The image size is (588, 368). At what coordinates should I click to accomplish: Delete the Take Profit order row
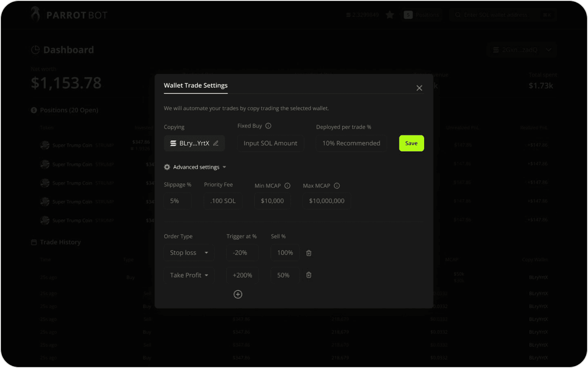coord(309,275)
